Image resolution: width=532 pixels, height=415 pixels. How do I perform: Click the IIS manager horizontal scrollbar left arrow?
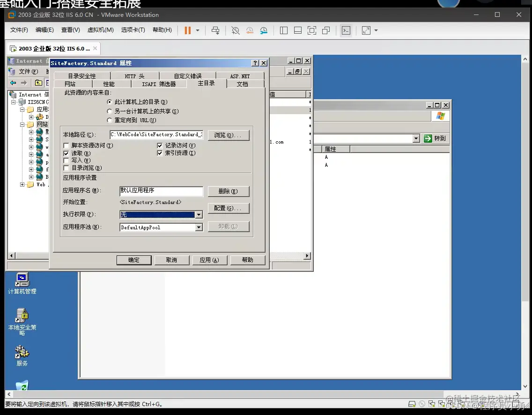[11, 255]
